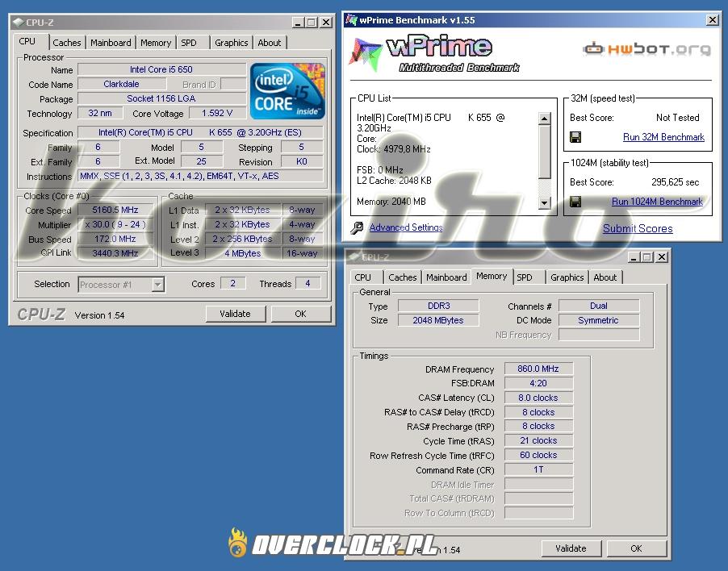Switch to Mainboard tab in top CPU-Z window

(x=111, y=43)
